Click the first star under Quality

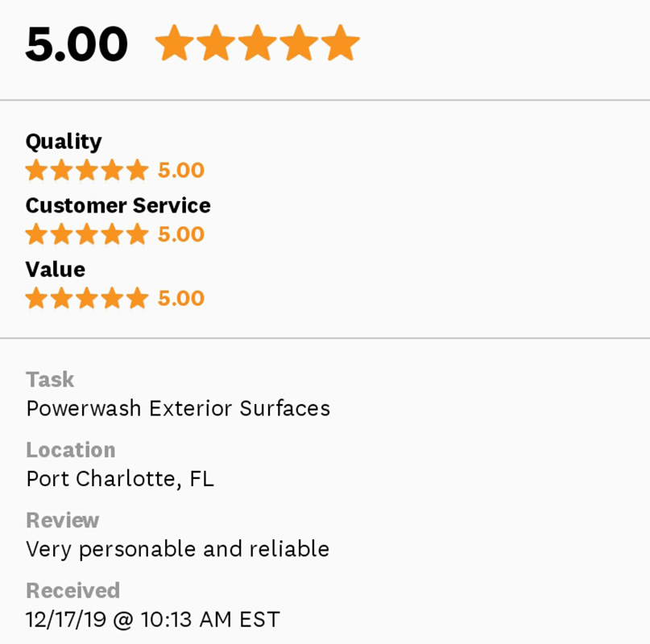(36, 171)
